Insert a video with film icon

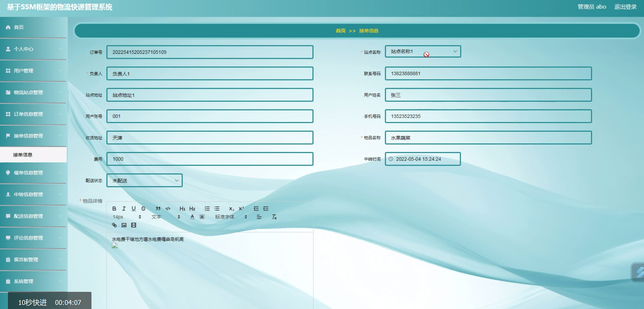(x=134, y=225)
